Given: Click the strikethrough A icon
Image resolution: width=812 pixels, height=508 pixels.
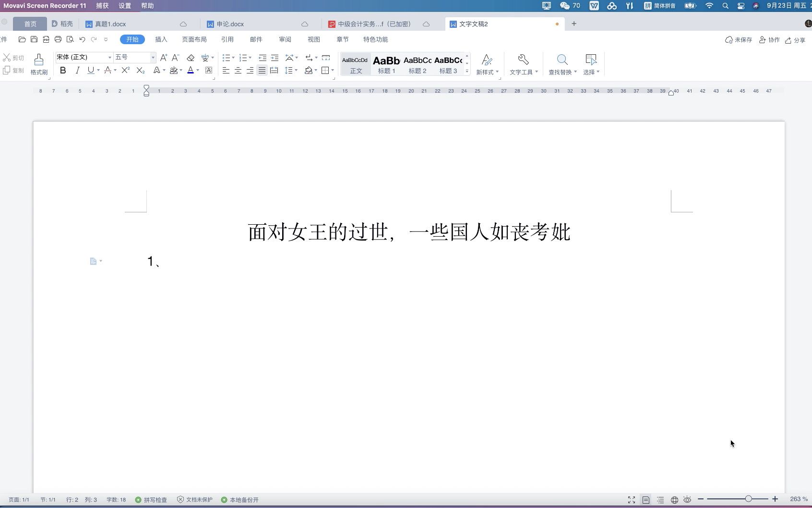Looking at the screenshot, I should click(x=107, y=70).
